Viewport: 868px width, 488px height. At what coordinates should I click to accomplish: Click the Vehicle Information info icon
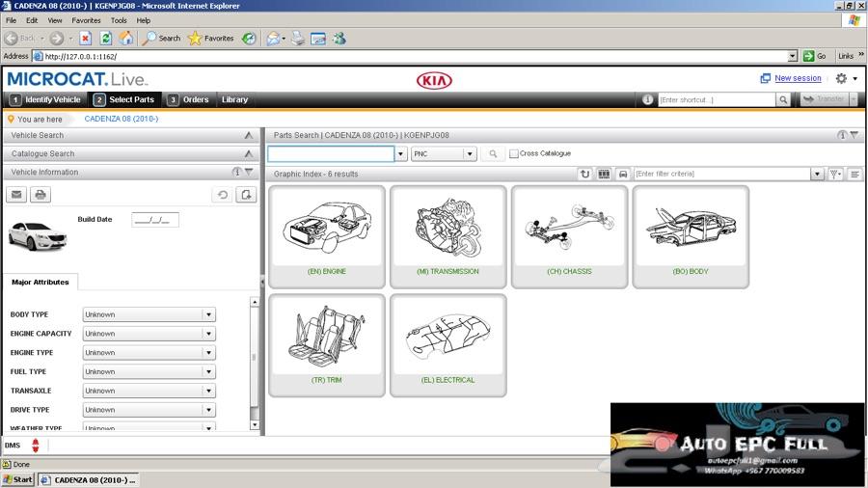(x=236, y=172)
